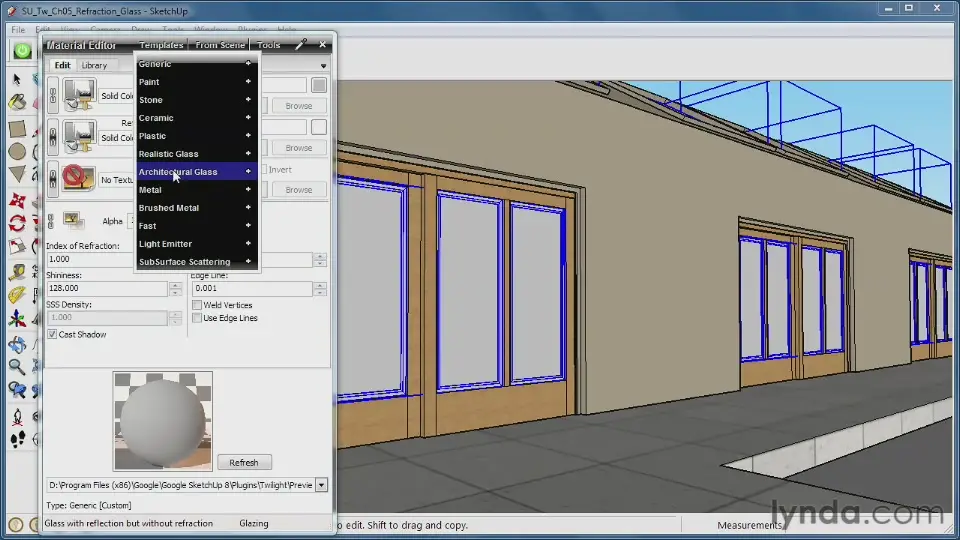This screenshot has height=540, width=960.
Task: Close the Material Editor panel
Action: [323, 44]
